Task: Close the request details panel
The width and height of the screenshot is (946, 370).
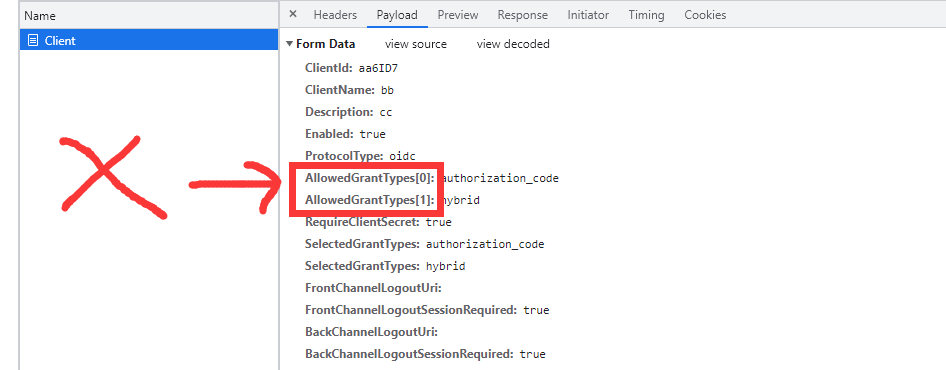Action: point(293,14)
